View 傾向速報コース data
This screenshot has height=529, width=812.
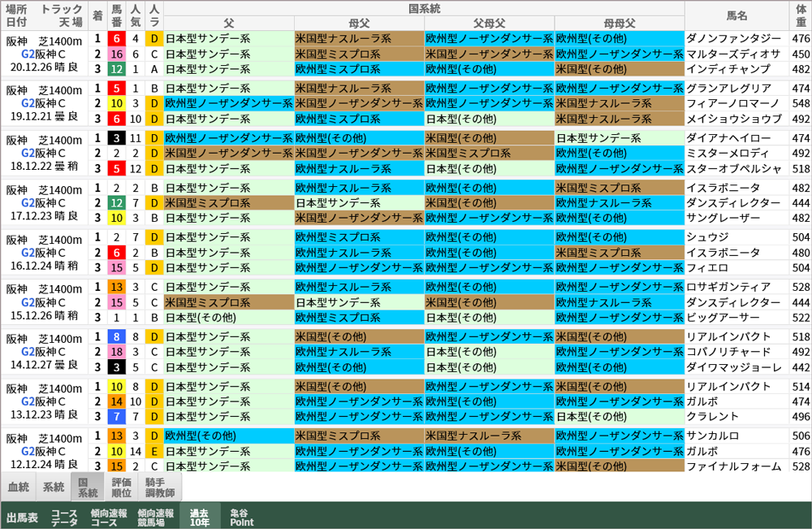[110, 517]
